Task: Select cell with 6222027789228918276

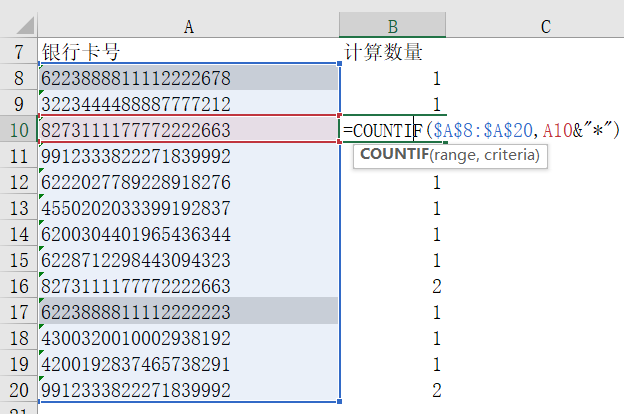Action: [189, 181]
